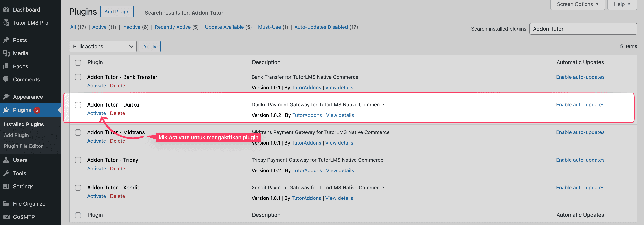Click the Media library icon
This screenshot has height=225, width=644.
pos(6,53)
